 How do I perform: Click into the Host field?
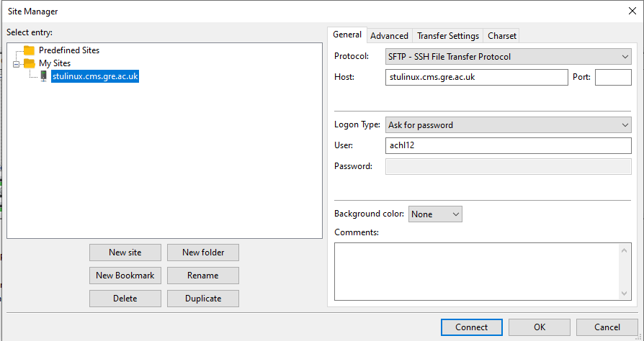coord(476,77)
